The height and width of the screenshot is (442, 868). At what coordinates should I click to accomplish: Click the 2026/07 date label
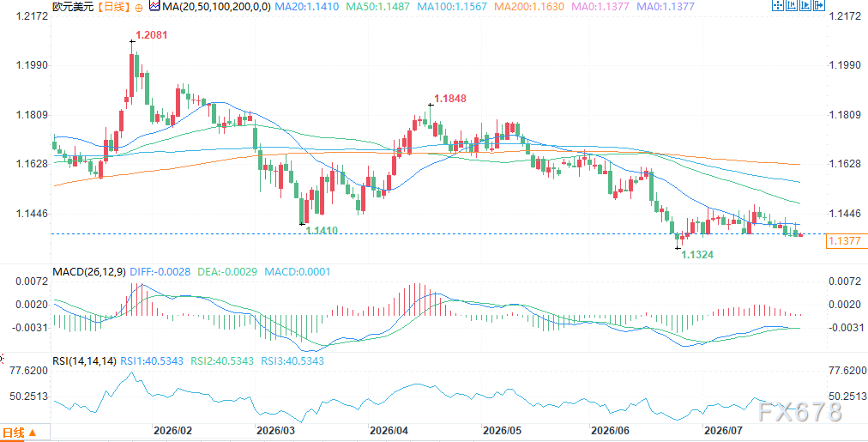722,430
